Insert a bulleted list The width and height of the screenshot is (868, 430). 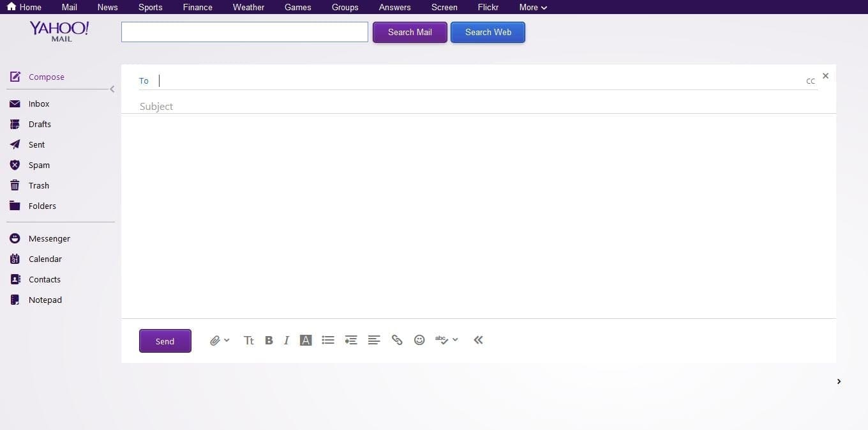point(328,341)
